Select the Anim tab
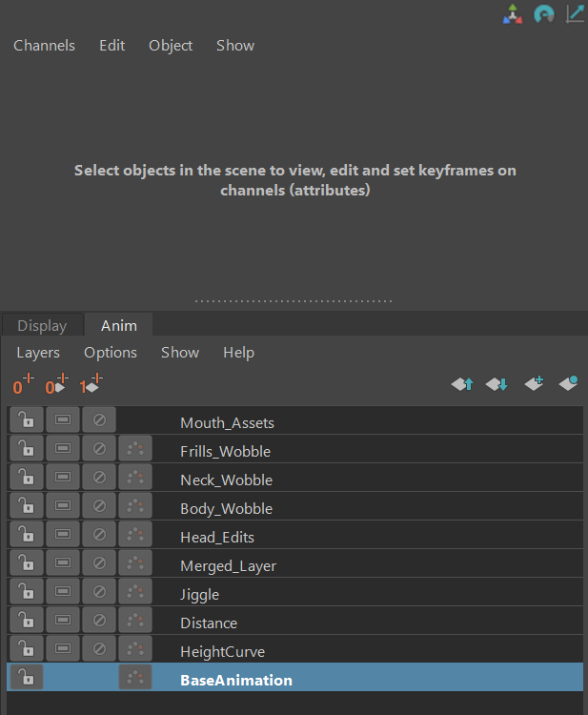 118,326
